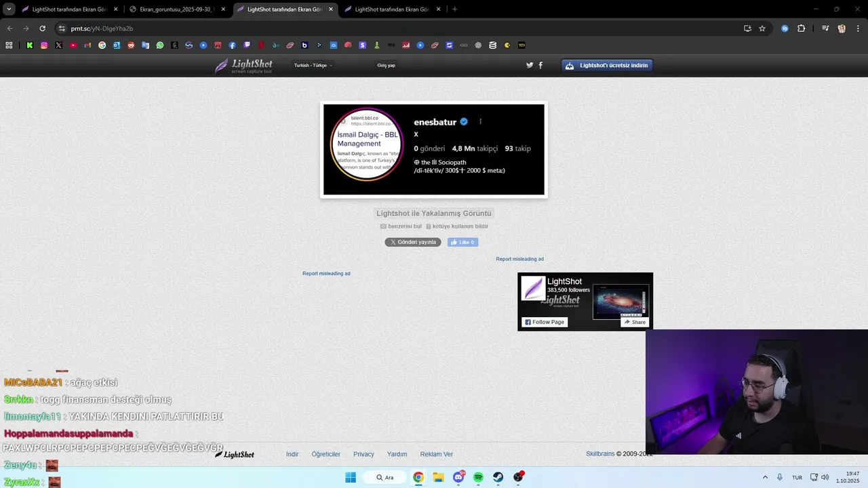This screenshot has height=488, width=868.
Task: Bookmark this page with the star icon
Action: click(x=762, y=28)
